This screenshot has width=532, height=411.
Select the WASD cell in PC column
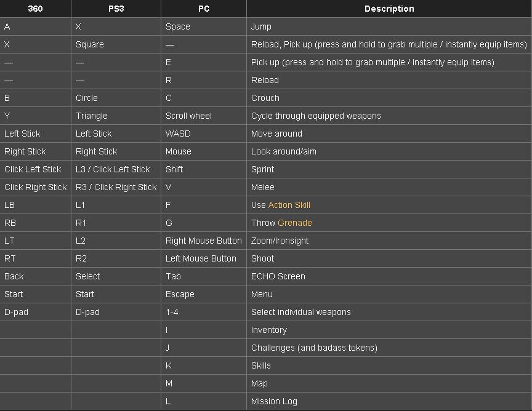[204, 134]
